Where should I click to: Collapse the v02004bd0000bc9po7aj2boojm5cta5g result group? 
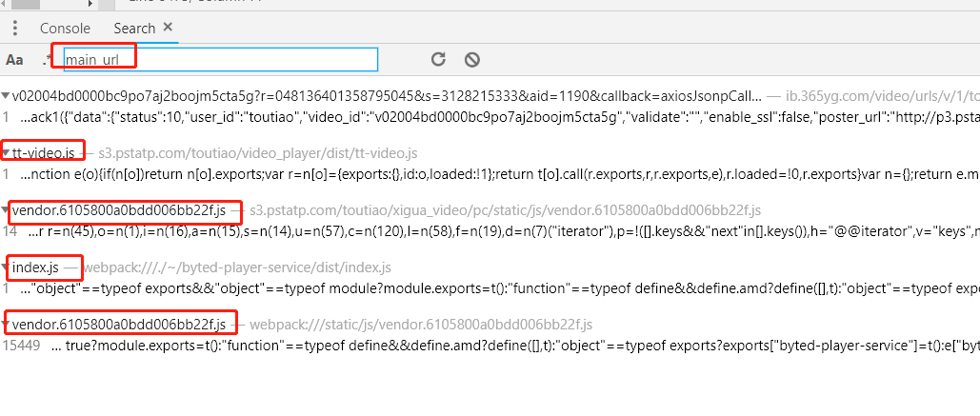pos(6,95)
